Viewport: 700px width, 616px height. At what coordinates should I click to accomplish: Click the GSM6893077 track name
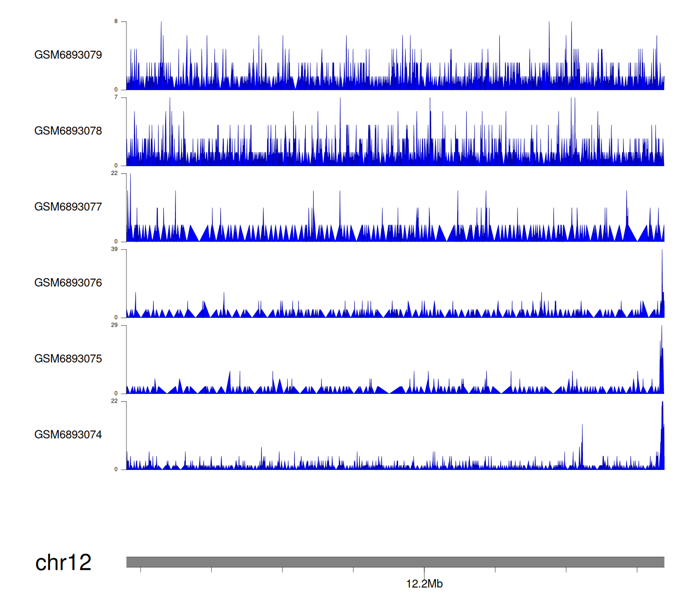pyautogui.click(x=68, y=207)
